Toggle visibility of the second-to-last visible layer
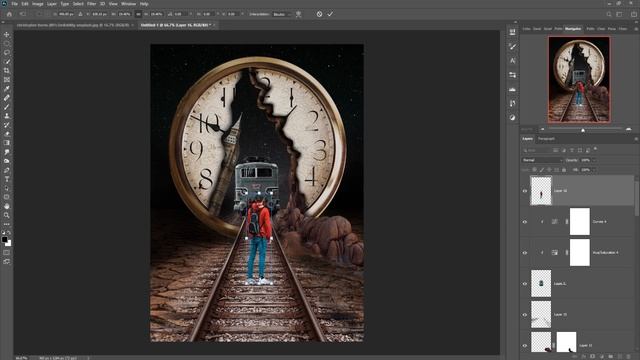The width and height of the screenshot is (640, 360). [x=525, y=315]
